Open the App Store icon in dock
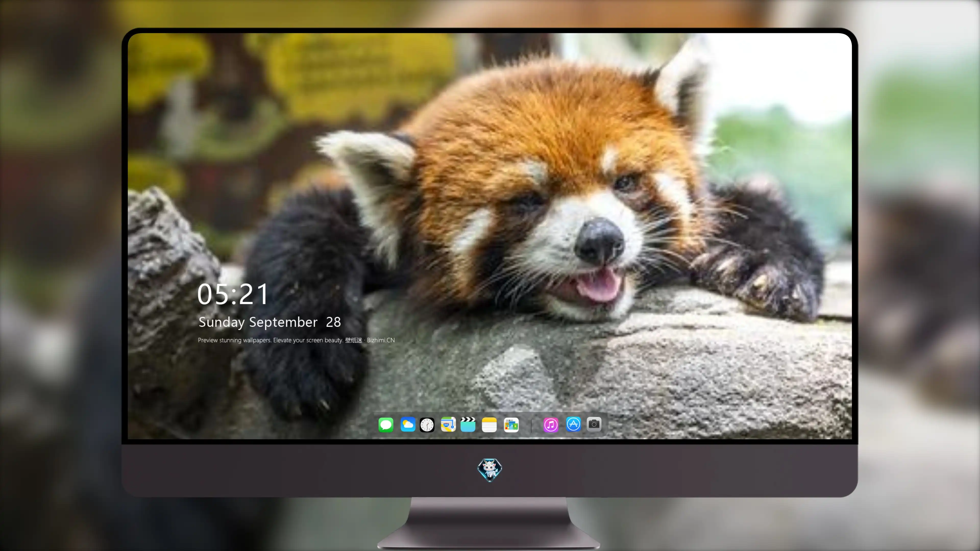The width and height of the screenshot is (980, 551). (x=573, y=424)
